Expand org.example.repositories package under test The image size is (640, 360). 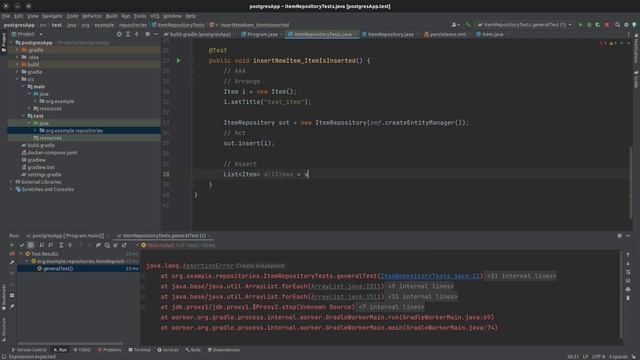tap(35, 131)
